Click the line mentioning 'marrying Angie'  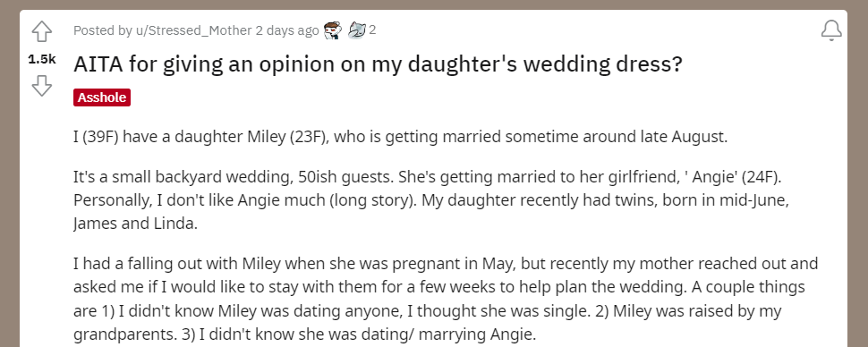tap(305, 334)
